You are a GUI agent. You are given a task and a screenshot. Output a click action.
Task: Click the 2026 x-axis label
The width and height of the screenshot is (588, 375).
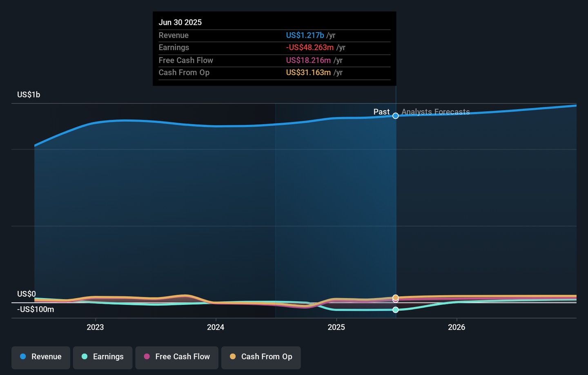[x=457, y=327]
